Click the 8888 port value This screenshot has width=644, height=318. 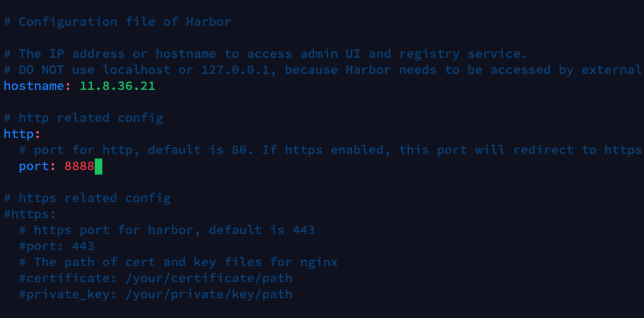[79, 166]
